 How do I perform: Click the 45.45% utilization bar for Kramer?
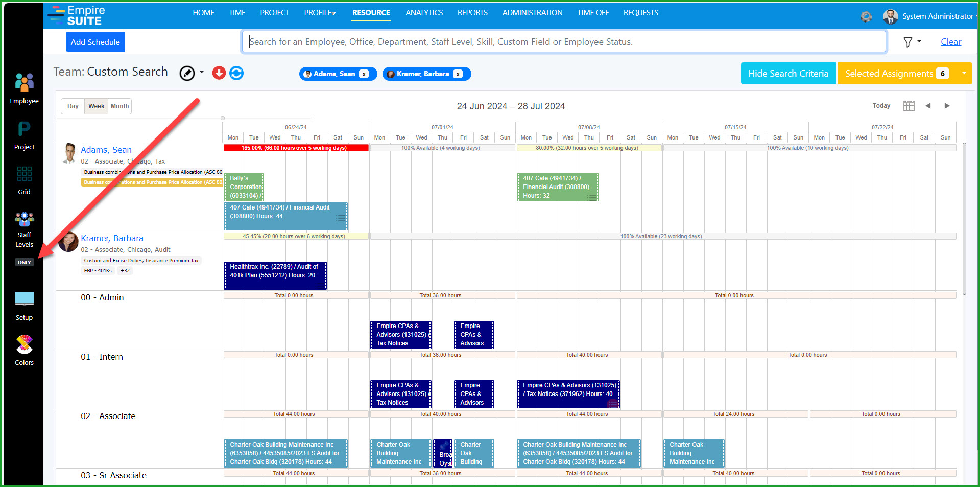tap(296, 236)
